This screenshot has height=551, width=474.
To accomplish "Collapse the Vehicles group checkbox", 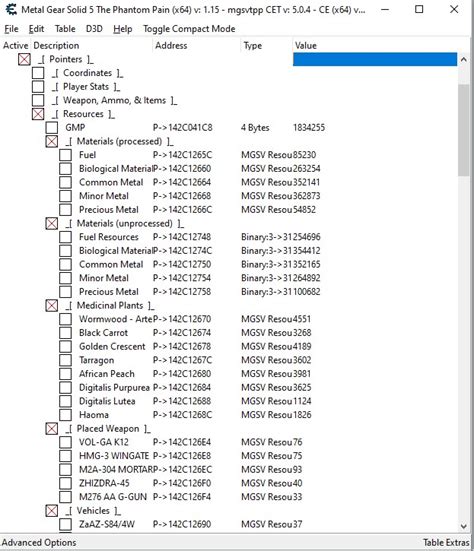I will [52, 511].
